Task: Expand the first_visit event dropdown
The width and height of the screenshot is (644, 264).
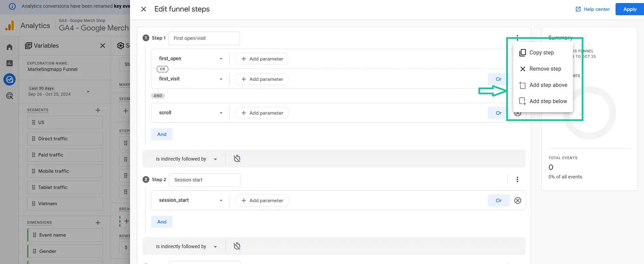Action: (191, 79)
